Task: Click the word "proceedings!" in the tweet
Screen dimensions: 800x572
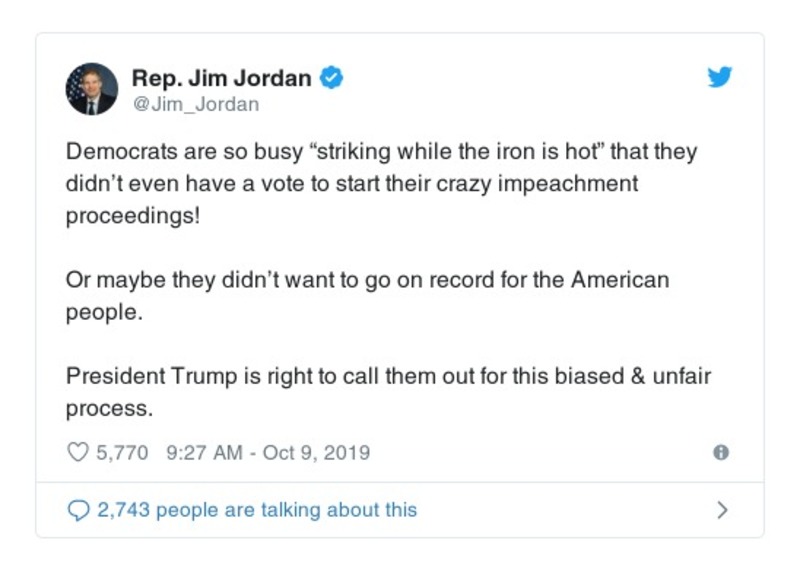Action: pyautogui.click(x=133, y=217)
